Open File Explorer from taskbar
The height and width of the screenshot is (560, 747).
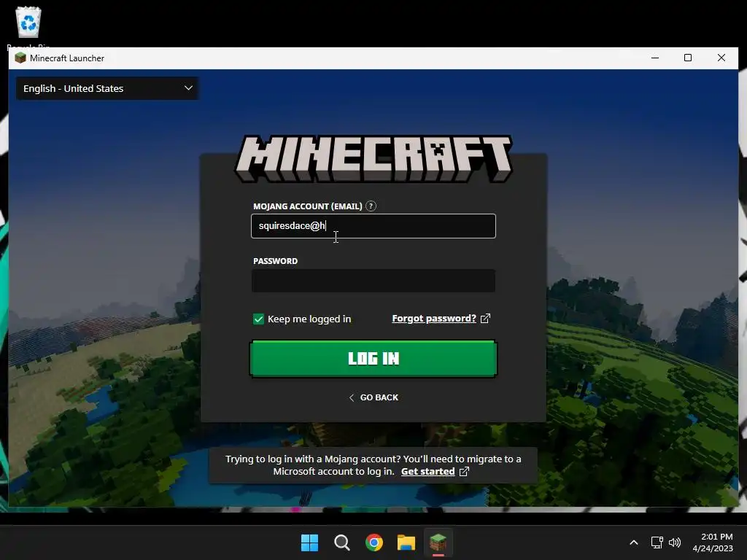[406, 542]
